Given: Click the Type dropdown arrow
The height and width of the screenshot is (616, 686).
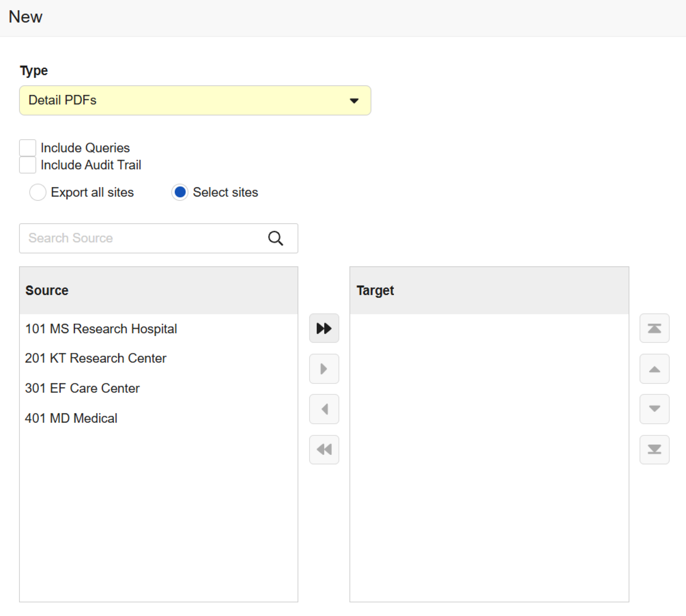Looking at the screenshot, I should tap(354, 101).
